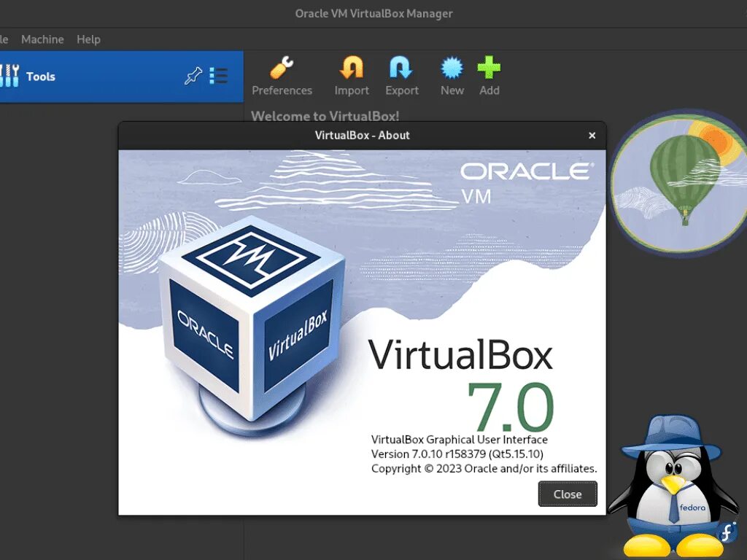Screen dimensions: 747x560
Task: Click the 'Welcome to VirtualBox!' heading
Action: [x=325, y=116]
